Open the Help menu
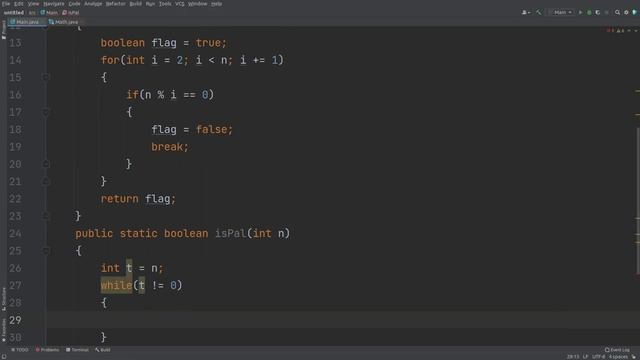The height and width of the screenshot is (360, 640). pos(216,4)
